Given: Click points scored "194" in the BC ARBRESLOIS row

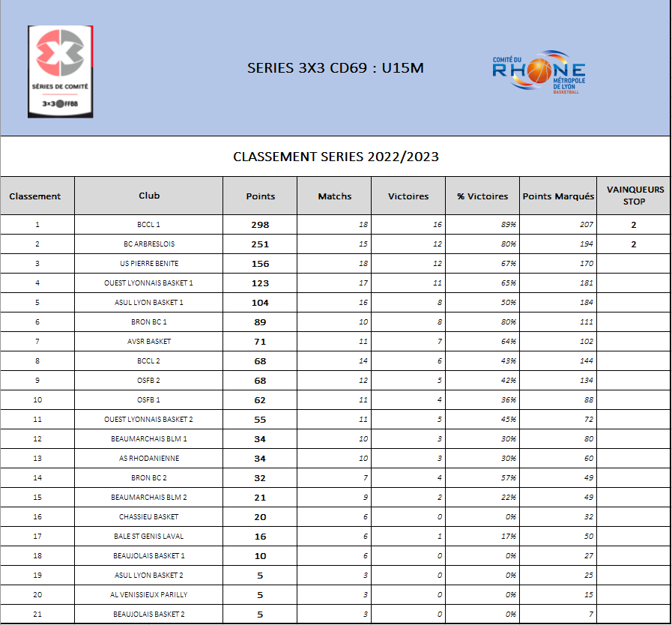Looking at the screenshot, I should [x=587, y=244].
